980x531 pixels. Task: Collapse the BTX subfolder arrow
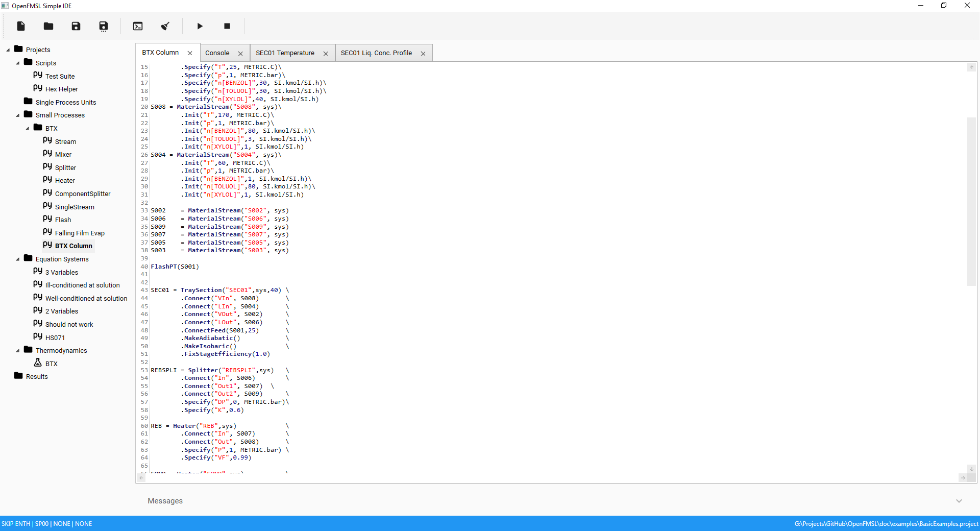28,129
